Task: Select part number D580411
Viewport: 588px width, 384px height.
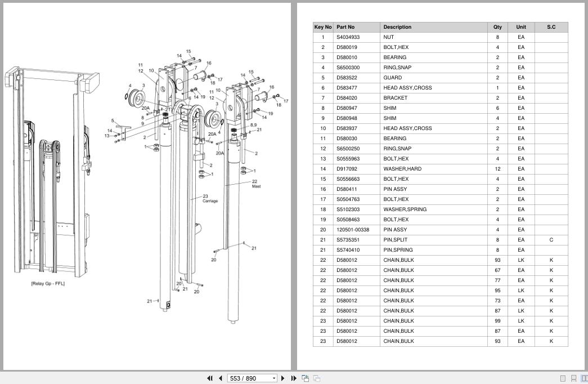Action: pyautogui.click(x=347, y=189)
